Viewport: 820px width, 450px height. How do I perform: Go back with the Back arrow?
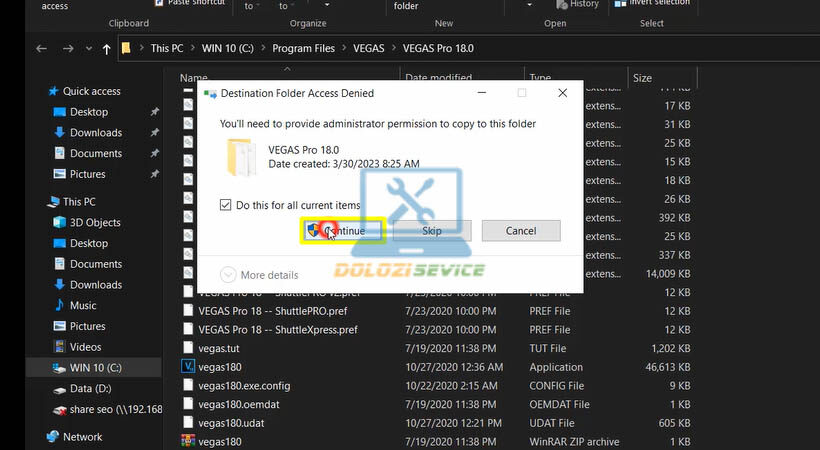pyautogui.click(x=41, y=49)
